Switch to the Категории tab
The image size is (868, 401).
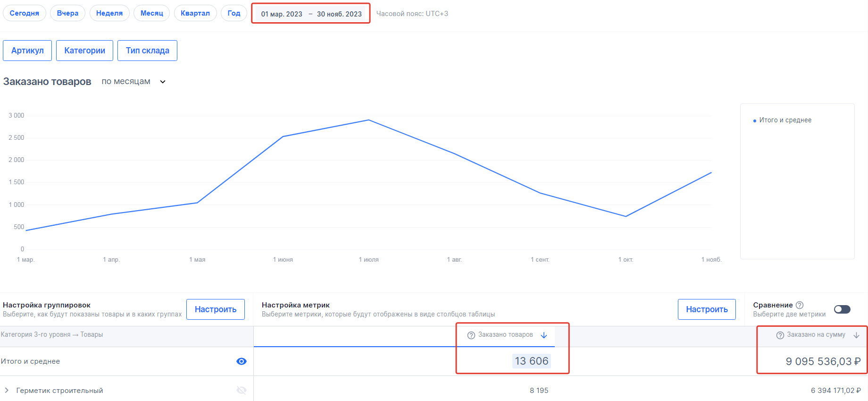pos(84,51)
